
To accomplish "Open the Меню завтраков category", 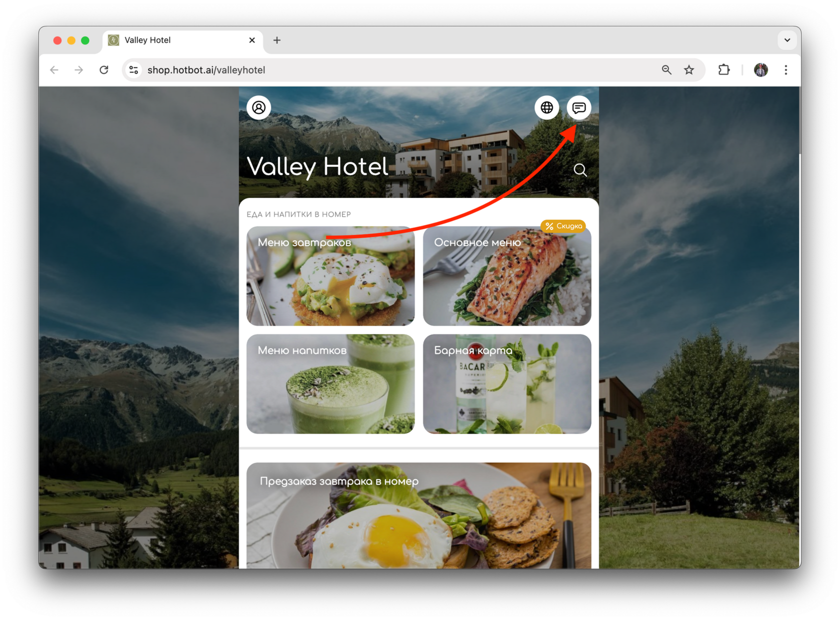I will coord(330,276).
